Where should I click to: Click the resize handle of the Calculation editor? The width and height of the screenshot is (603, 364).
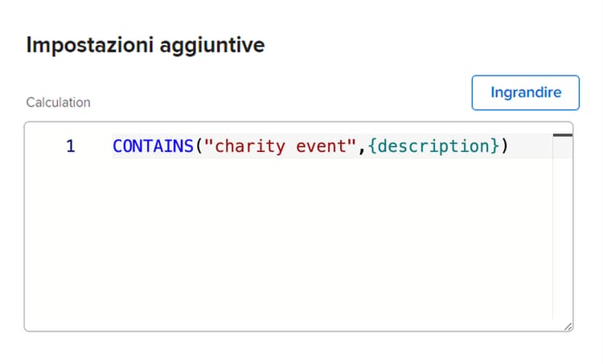pos(568,327)
